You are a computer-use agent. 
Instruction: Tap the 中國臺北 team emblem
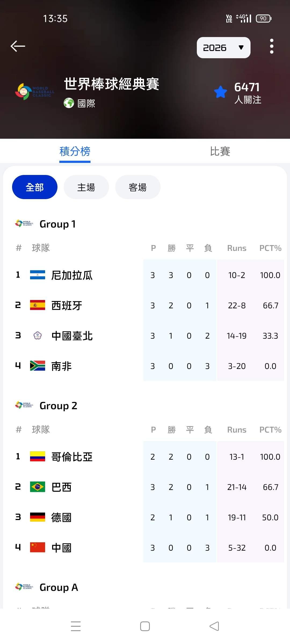point(38,336)
